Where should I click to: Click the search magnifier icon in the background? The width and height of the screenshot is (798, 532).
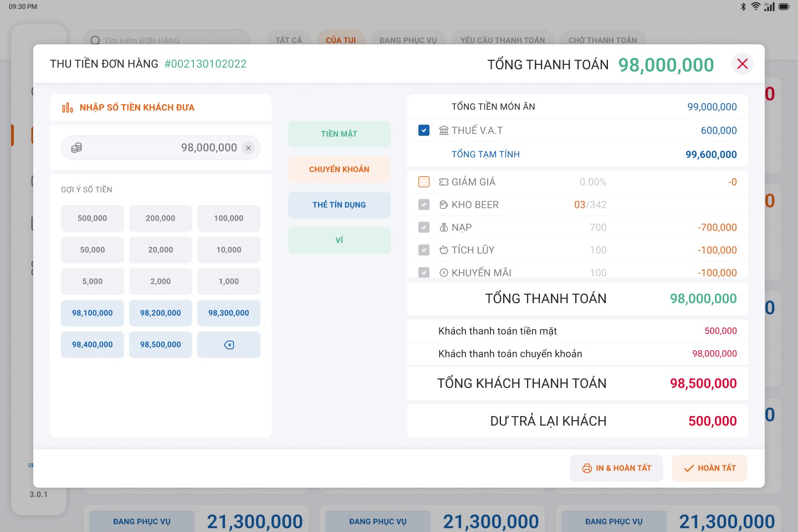[x=95, y=40]
